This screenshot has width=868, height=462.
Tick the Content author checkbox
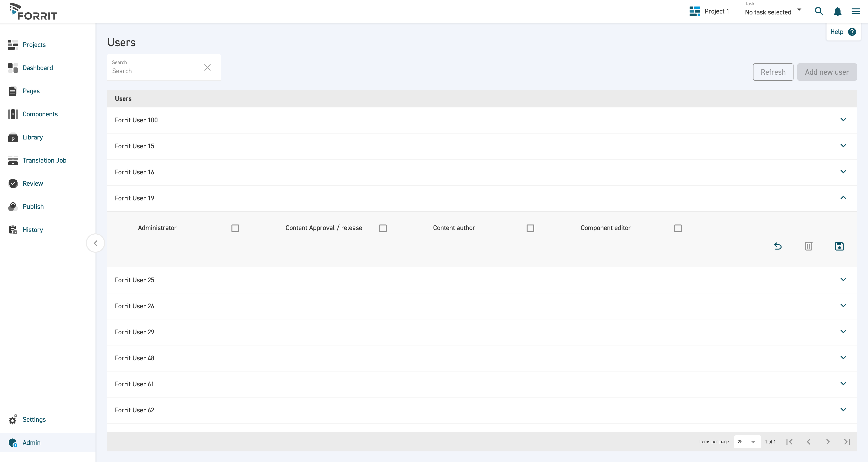point(530,228)
